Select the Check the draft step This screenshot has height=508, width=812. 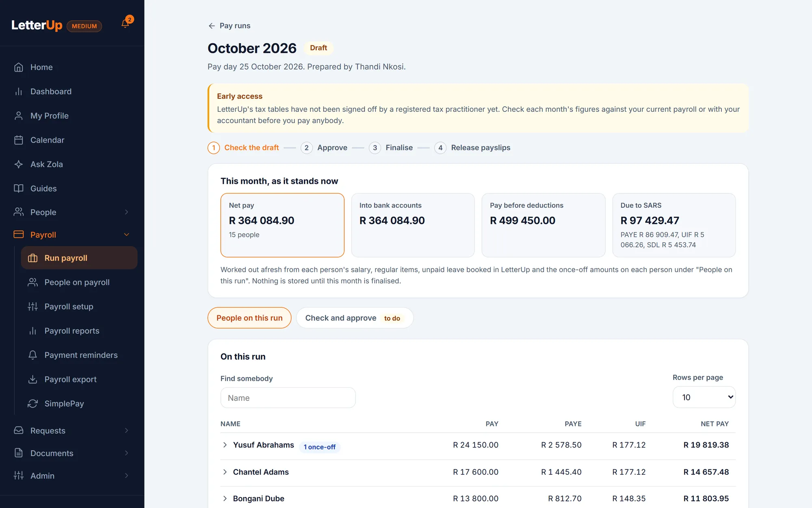[x=243, y=148]
